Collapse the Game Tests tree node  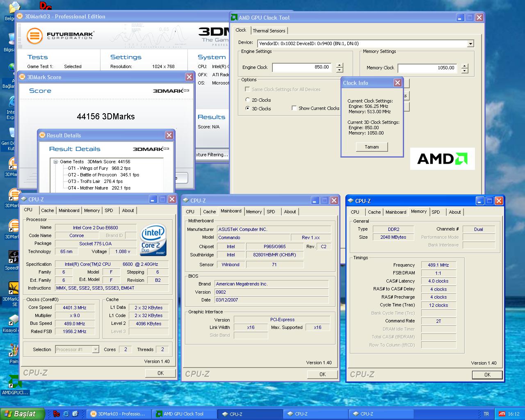(x=55, y=162)
